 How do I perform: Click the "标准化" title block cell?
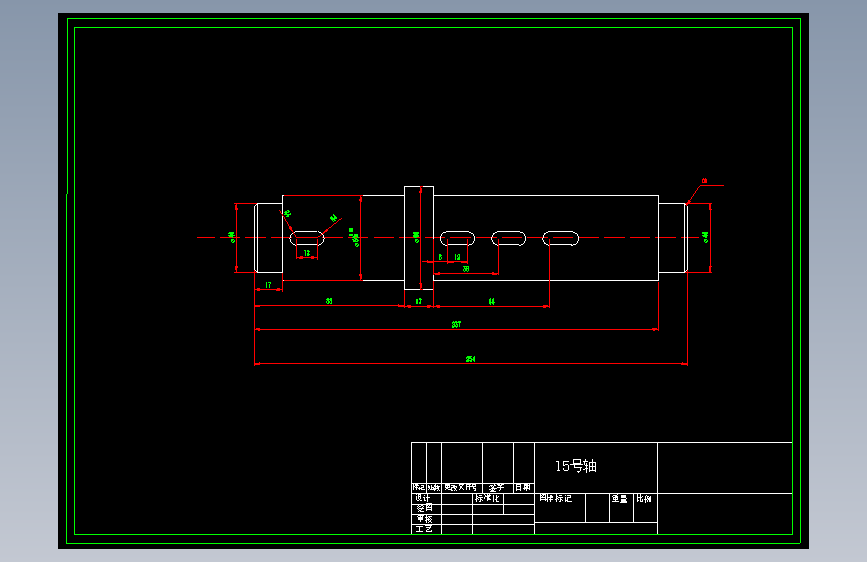(487, 498)
